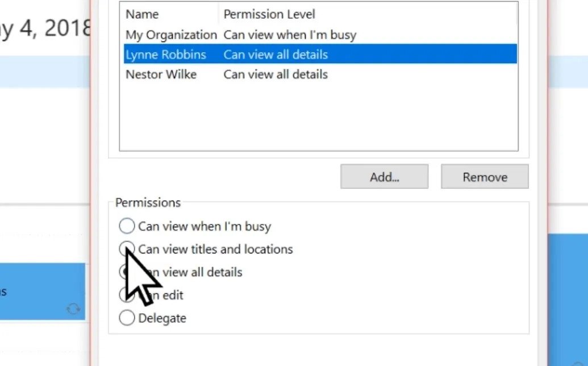This screenshot has height=366, width=588.
Task: Click the Permissions group label
Action: [148, 203]
